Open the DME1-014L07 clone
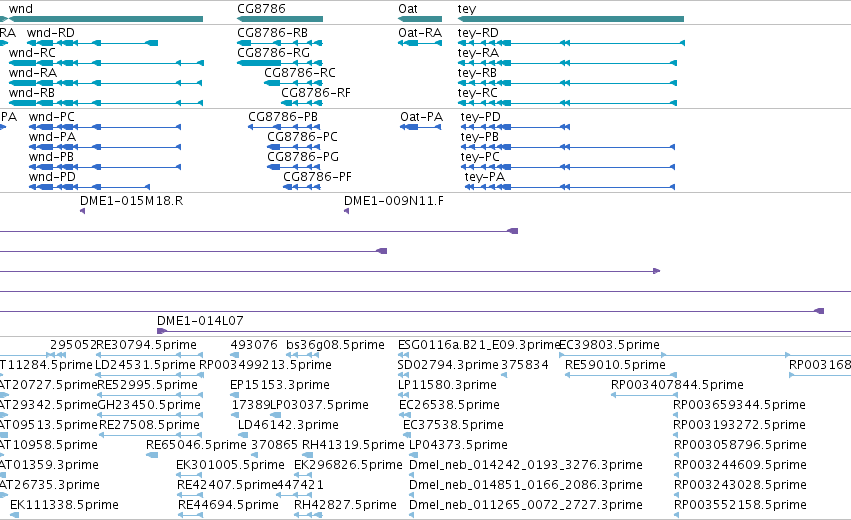The height and width of the screenshot is (520, 851). pyautogui.click(x=200, y=321)
